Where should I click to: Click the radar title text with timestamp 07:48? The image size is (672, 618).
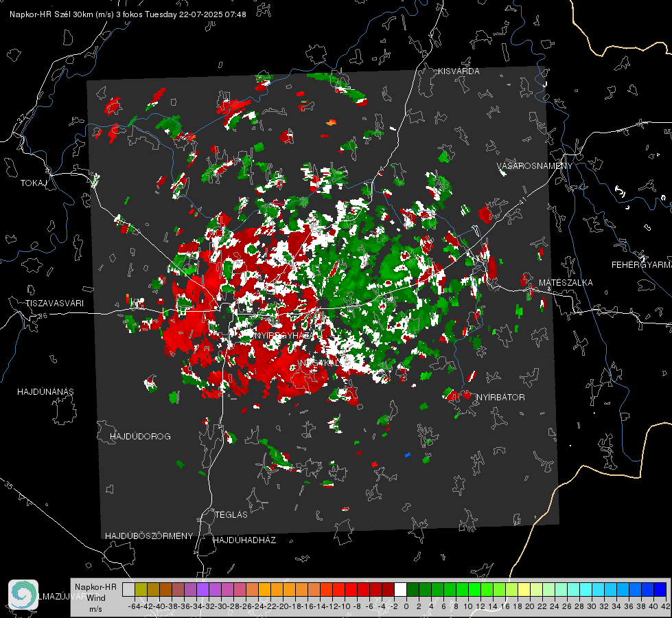click(128, 14)
